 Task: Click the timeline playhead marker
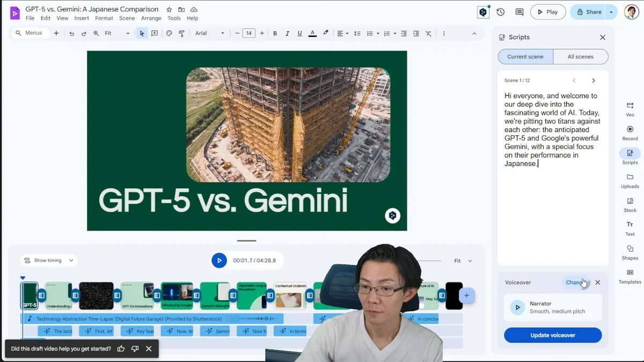23,278
